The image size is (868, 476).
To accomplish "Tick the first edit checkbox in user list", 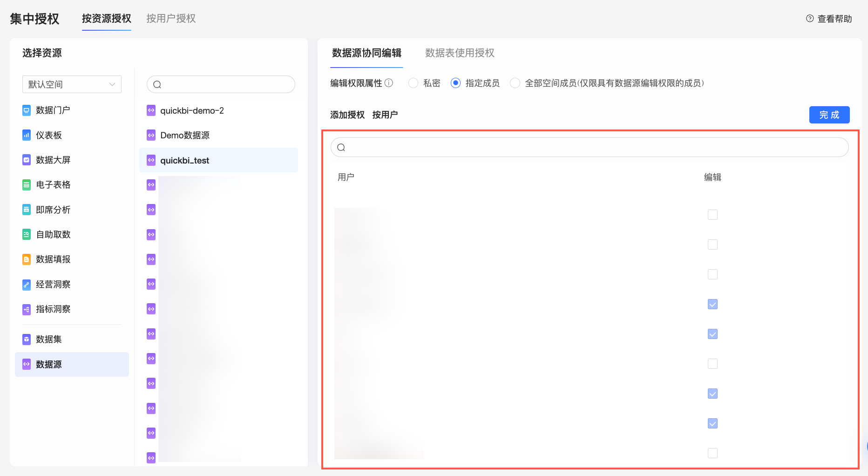I will coord(712,215).
